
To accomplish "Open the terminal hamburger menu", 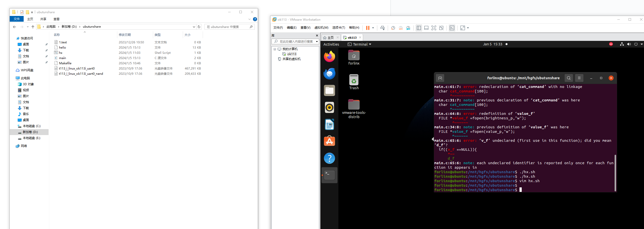I will click(579, 78).
